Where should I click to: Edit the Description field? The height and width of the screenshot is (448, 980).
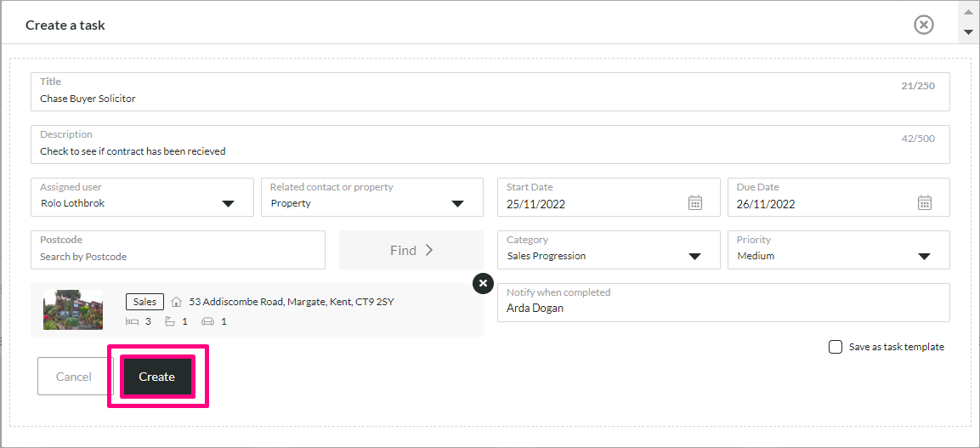[490, 145]
